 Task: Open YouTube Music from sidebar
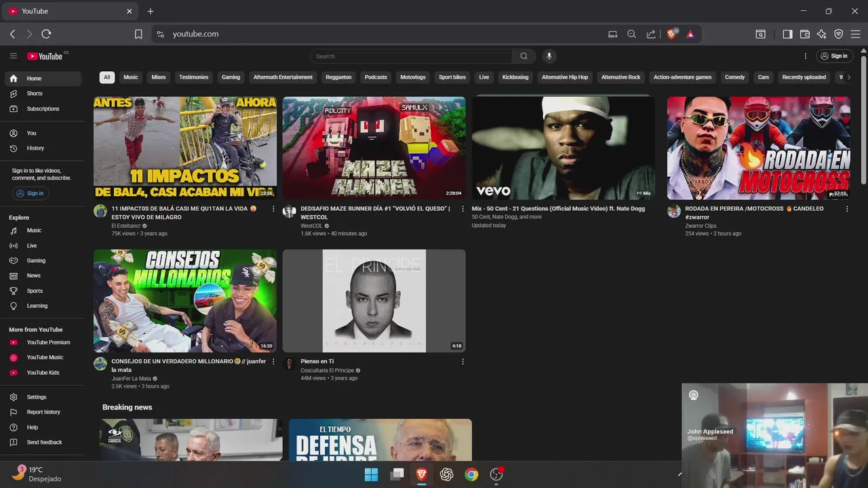(x=42, y=357)
